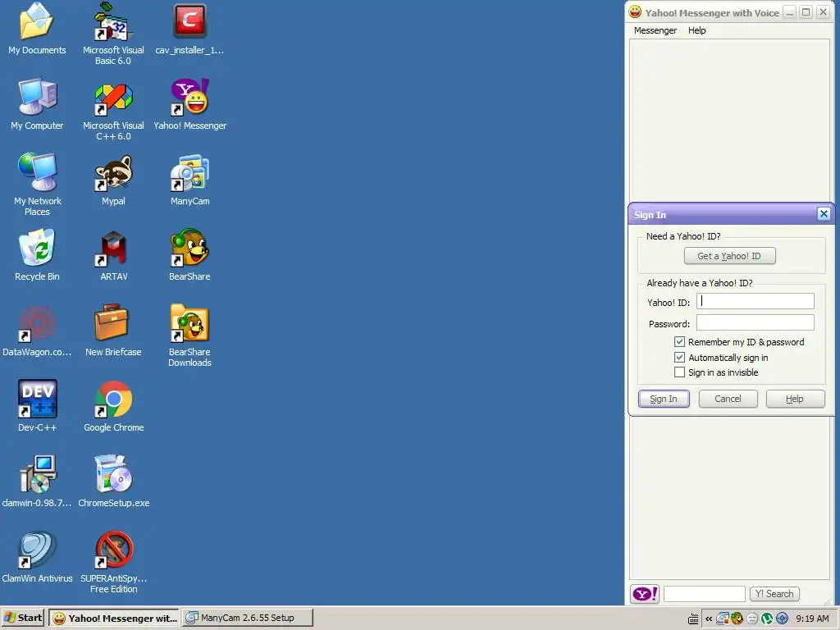
Task: Click the on-screen keyboard taskbar icon
Action: click(693, 619)
